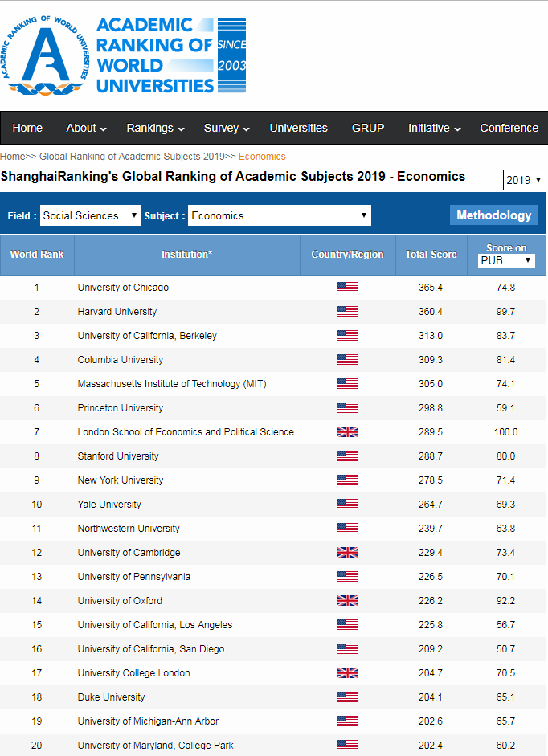Image resolution: width=548 pixels, height=756 pixels.
Task: Open the Subject dropdown showing Economics
Action: click(280, 215)
